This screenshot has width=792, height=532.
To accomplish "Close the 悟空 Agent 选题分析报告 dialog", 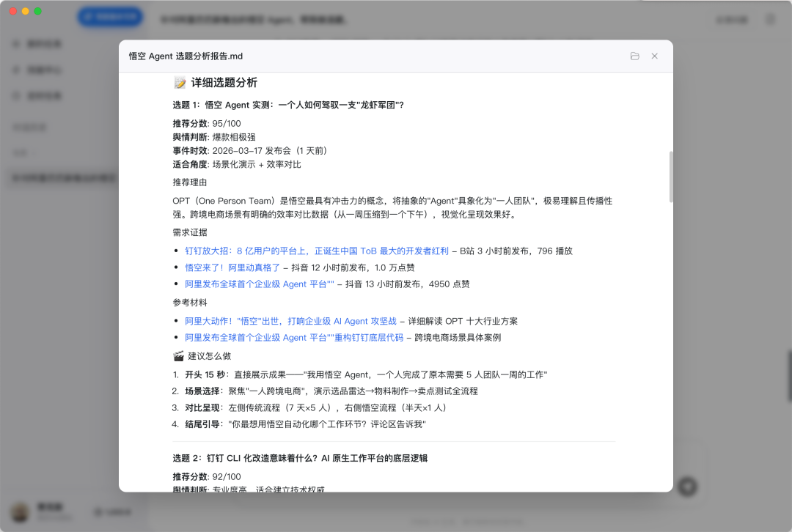I will pyautogui.click(x=654, y=56).
